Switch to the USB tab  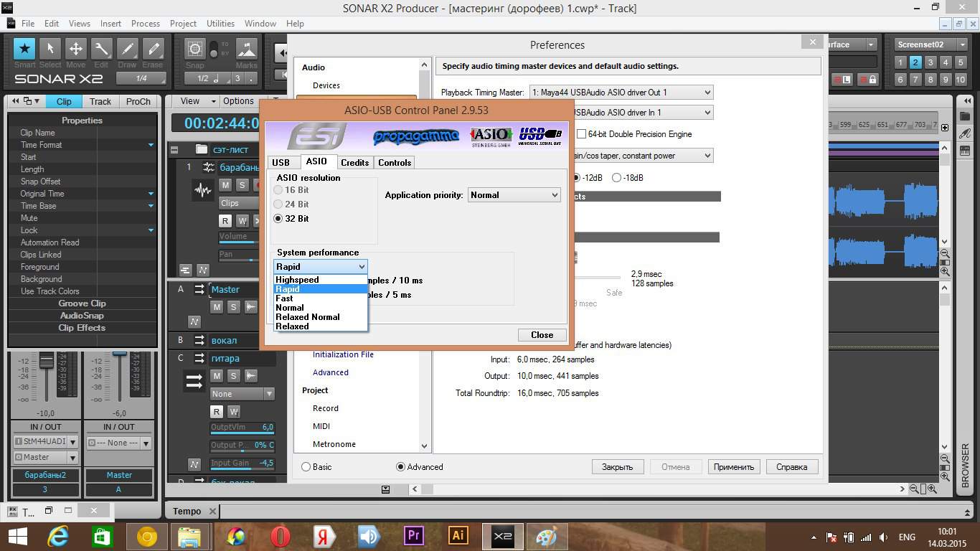281,163
